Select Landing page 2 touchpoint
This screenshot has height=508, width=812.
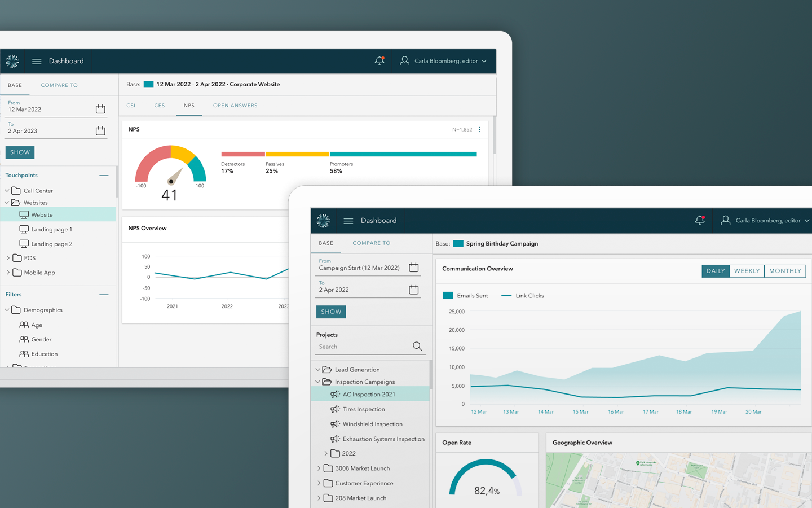coord(46,244)
